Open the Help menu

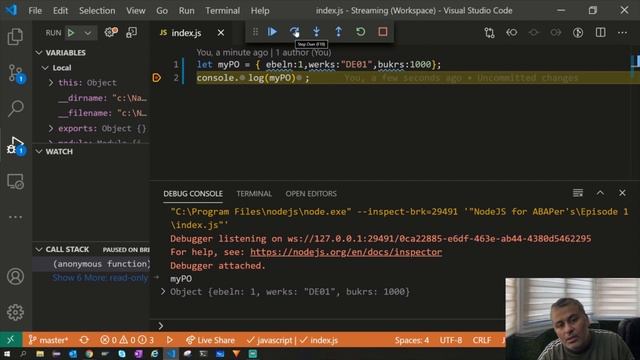(x=260, y=11)
